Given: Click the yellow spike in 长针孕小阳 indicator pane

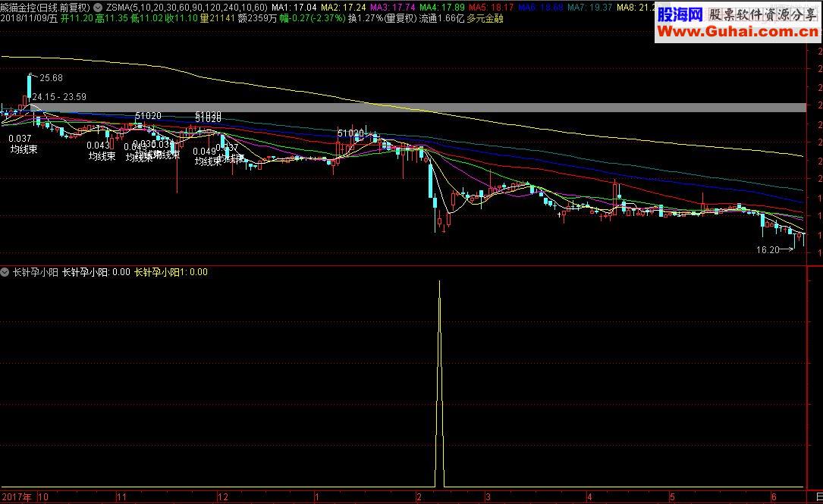Looking at the screenshot, I should pos(440,383).
